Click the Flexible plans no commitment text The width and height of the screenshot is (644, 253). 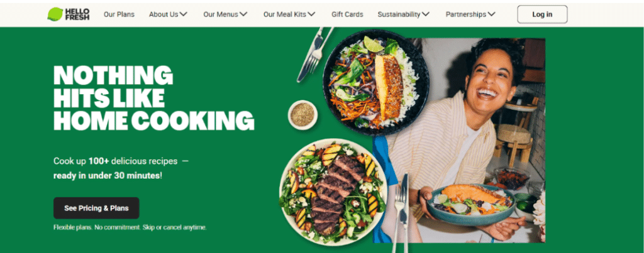point(130,227)
